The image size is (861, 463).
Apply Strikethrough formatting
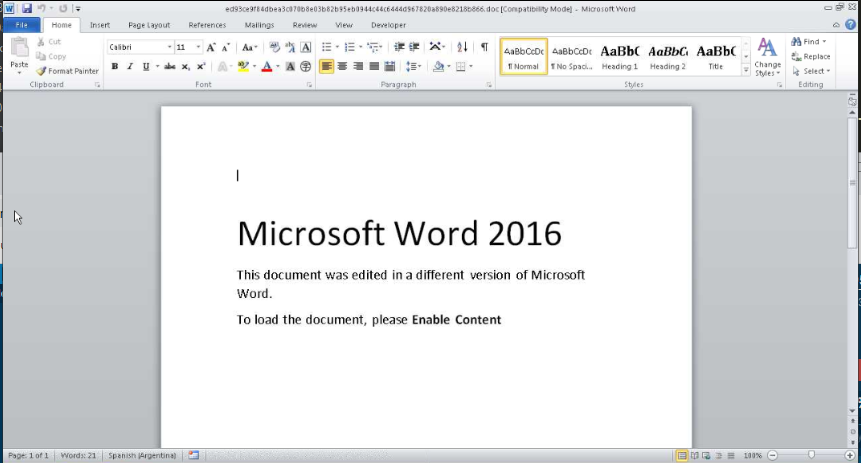170,66
